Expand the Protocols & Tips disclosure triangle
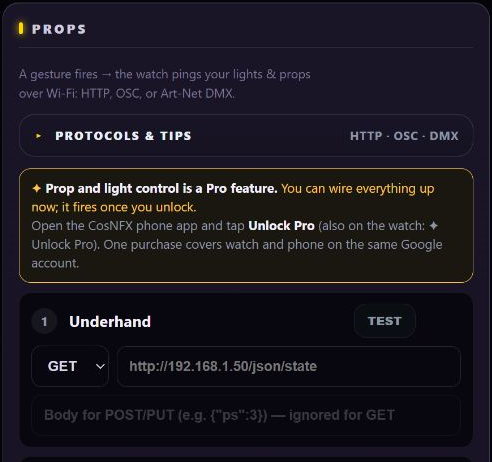The width and height of the screenshot is (492, 462). [x=38, y=136]
